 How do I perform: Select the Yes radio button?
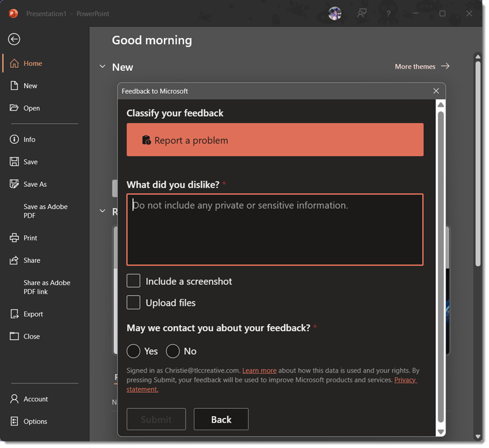click(x=133, y=351)
